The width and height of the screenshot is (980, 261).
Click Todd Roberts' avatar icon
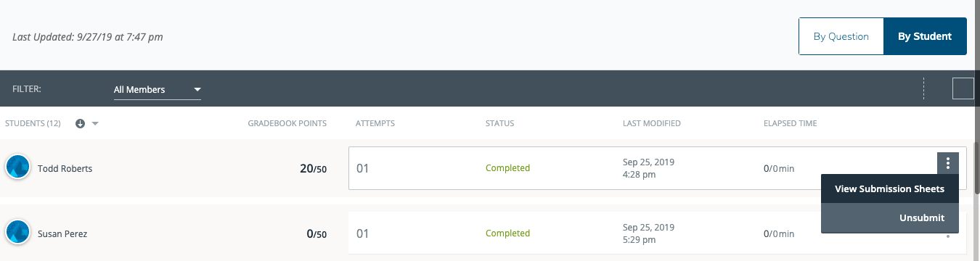17,167
